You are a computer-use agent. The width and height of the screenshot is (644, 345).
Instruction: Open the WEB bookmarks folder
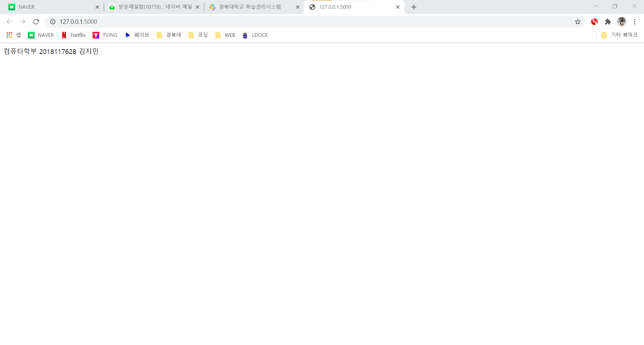pos(225,35)
